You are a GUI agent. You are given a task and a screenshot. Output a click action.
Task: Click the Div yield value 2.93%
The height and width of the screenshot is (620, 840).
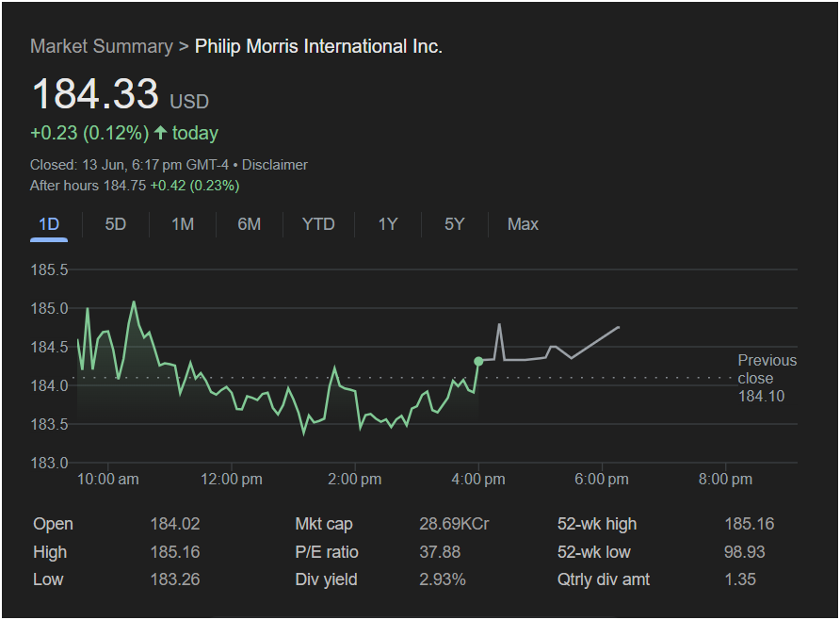click(x=443, y=579)
